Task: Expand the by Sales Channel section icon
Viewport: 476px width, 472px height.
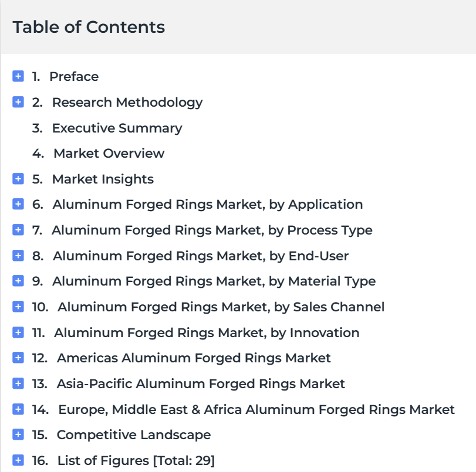Action: (x=18, y=307)
